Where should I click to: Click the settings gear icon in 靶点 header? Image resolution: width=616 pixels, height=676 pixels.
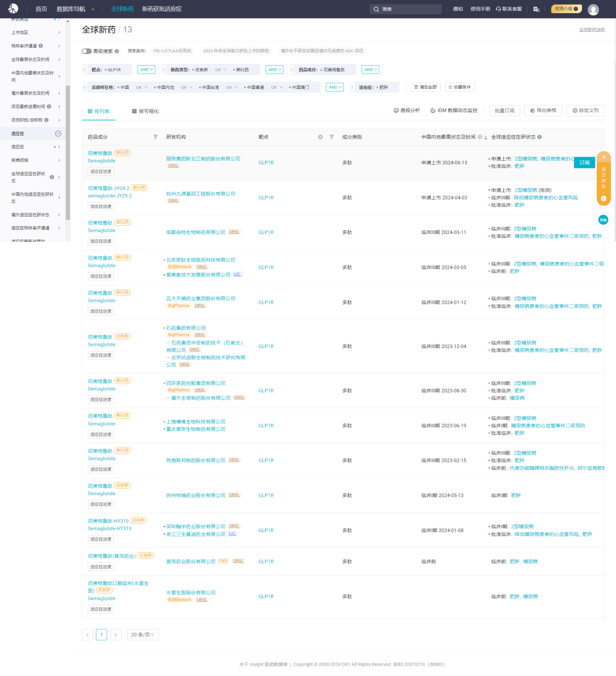[x=321, y=137]
